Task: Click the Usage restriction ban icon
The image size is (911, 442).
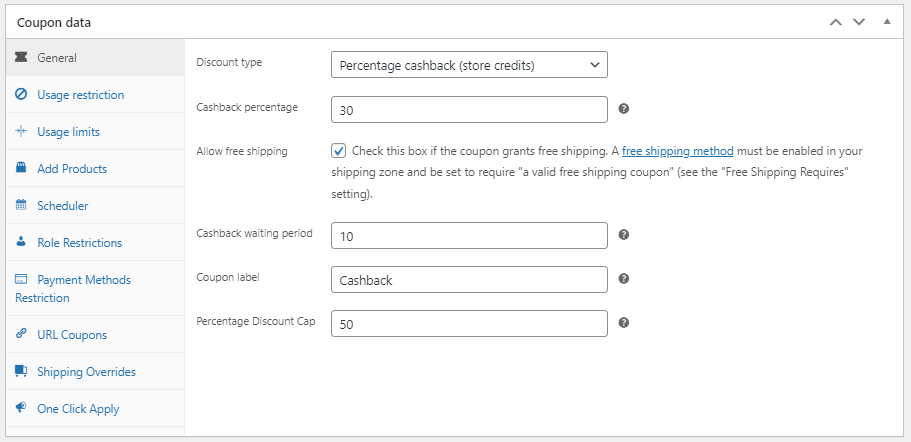Action: tap(21, 95)
